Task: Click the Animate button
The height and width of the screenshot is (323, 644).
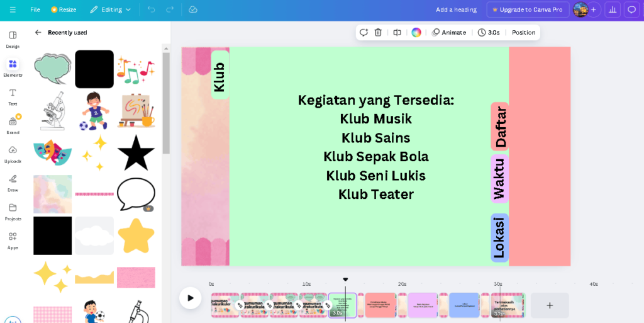Action: [449, 33]
